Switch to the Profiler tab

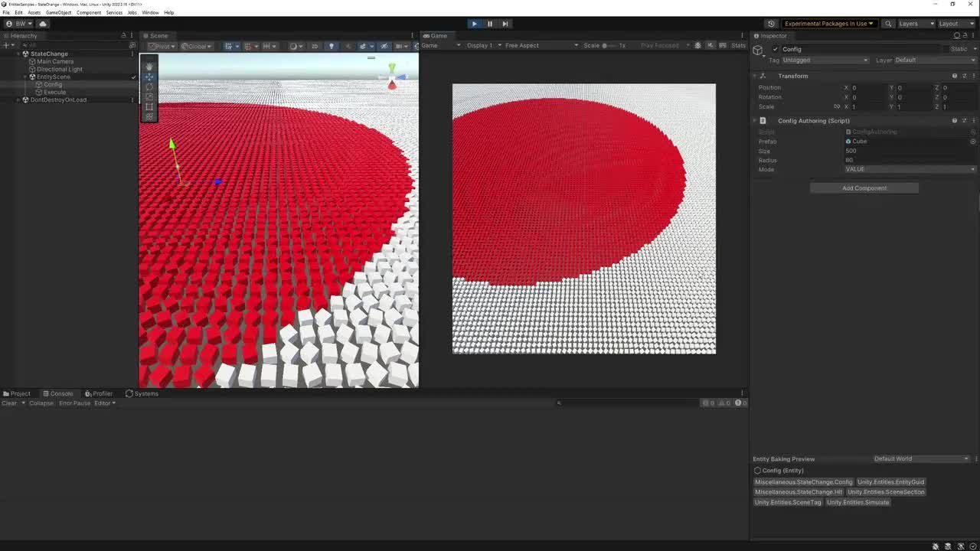pyautogui.click(x=99, y=393)
